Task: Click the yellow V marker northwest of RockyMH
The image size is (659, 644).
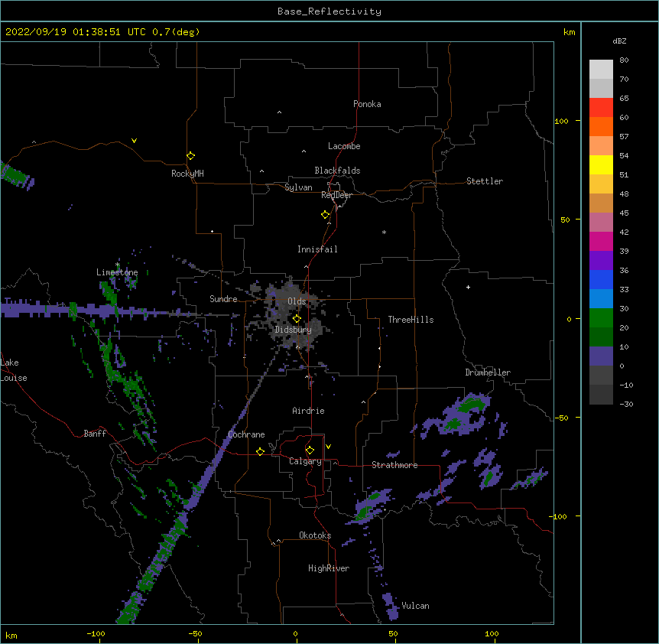Action: [134, 141]
